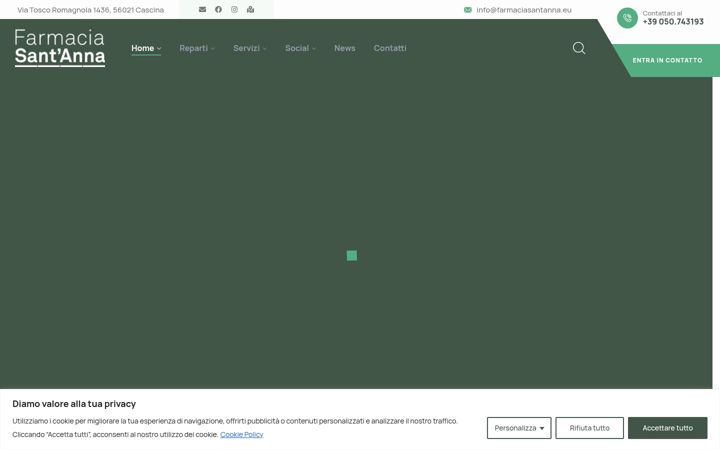Click the 'Diamo valore alla tua privacy' heading

pyautogui.click(x=74, y=404)
